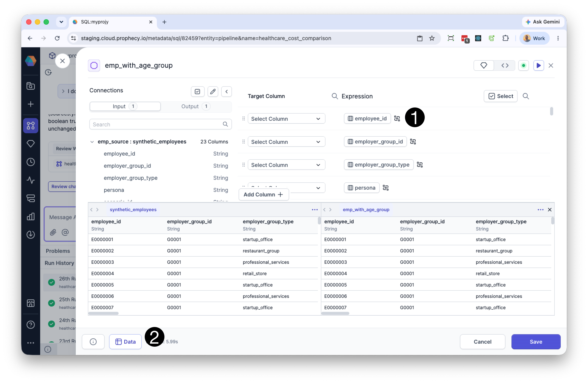Image resolution: width=588 pixels, height=383 pixels.
Task: Open browser tab list dropdown arrow
Action: tap(61, 22)
